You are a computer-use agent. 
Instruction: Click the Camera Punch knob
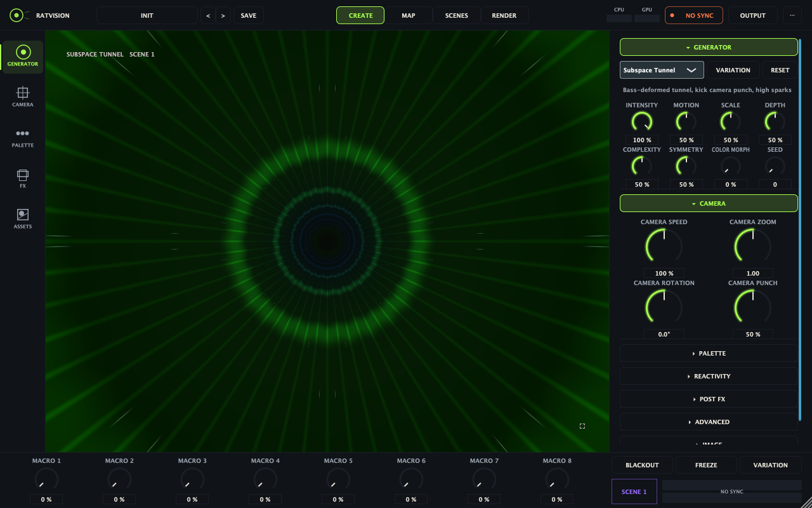753,307
